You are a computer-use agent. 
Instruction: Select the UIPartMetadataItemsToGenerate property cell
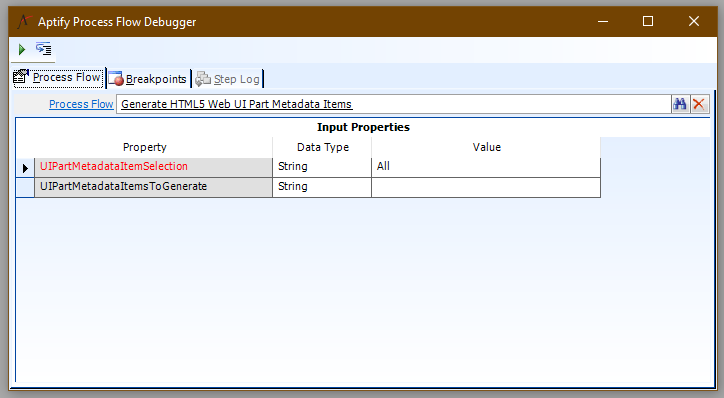(153, 187)
